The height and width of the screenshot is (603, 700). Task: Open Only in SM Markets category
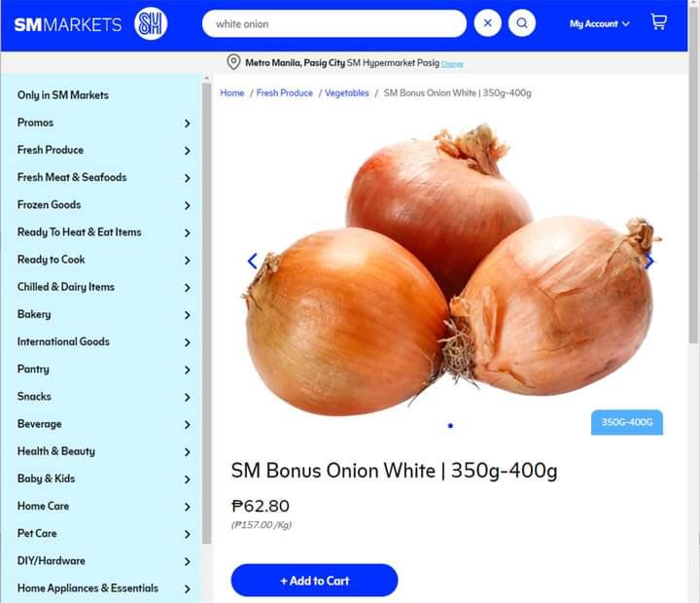(x=63, y=95)
